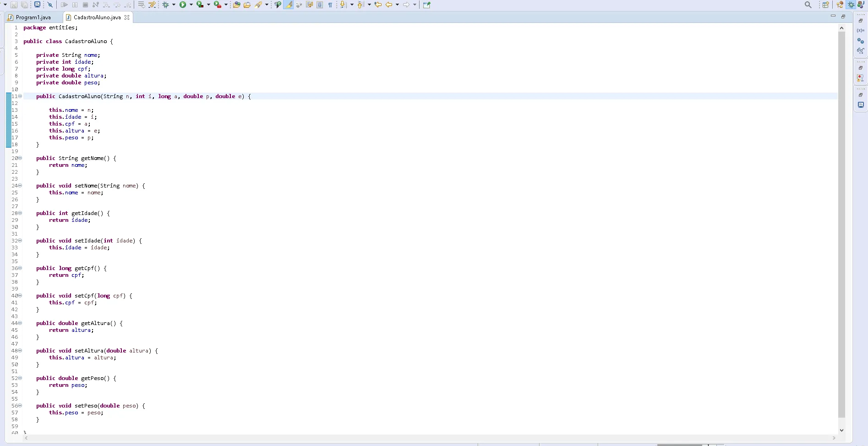This screenshot has height=446, width=868.
Task: Click the editor's vertical scrollbar thumb
Action: (841, 225)
